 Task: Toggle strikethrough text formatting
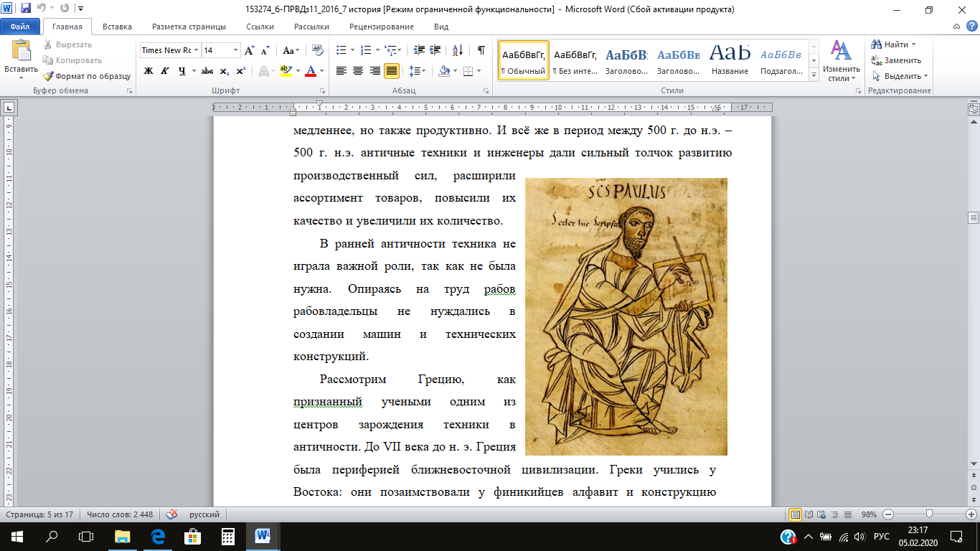[x=207, y=71]
